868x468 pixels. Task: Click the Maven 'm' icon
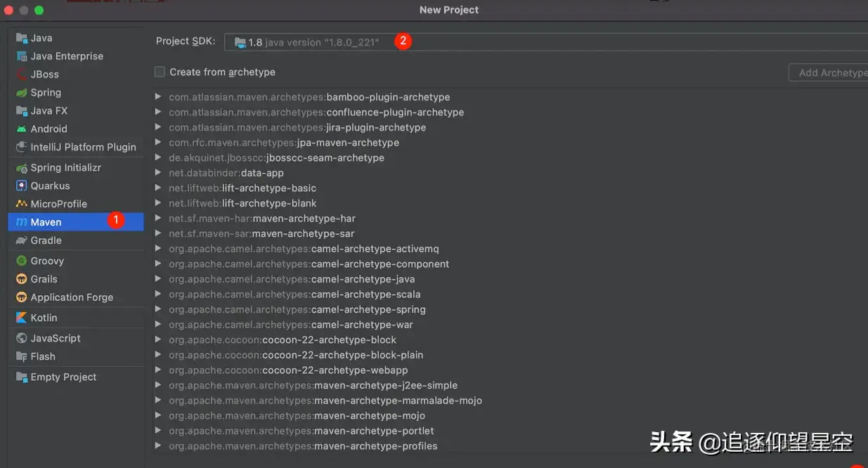[22, 223]
